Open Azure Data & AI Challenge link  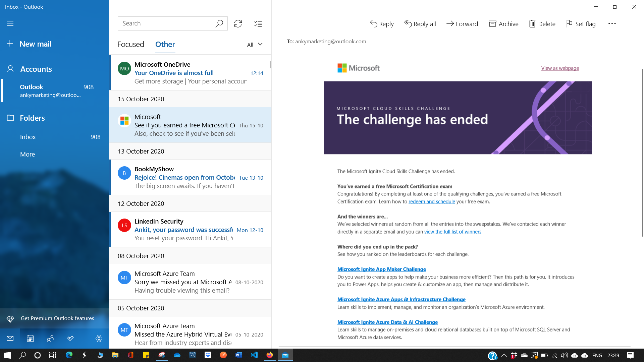pyautogui.click(x=387, y=322)
